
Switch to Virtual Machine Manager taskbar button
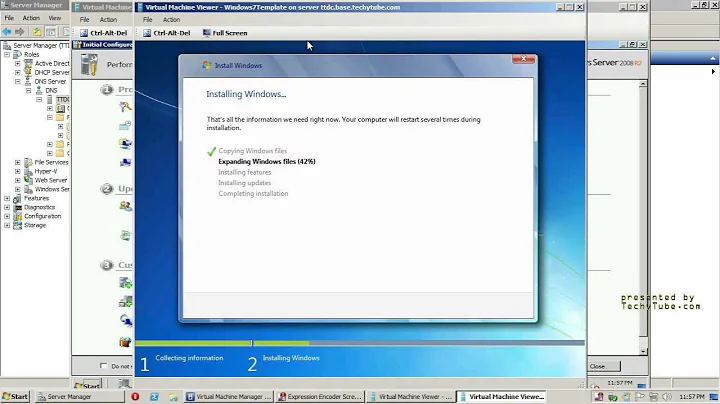[229, 397]
